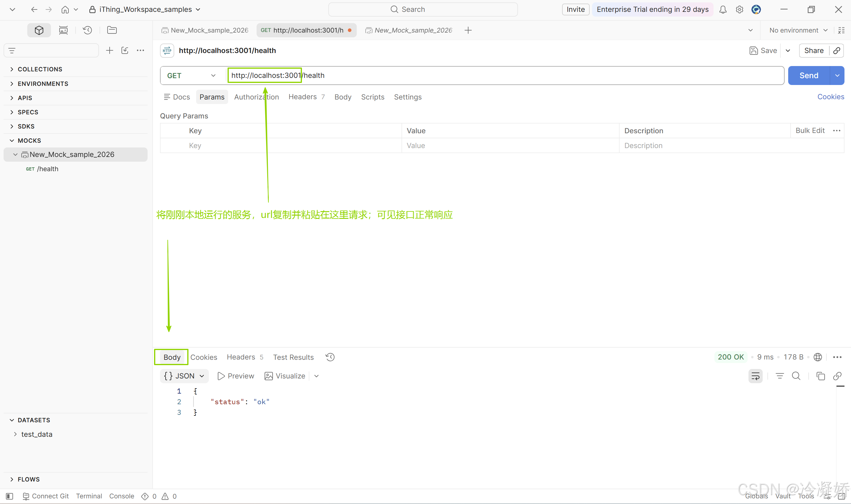Switch to request Body tab
851x504 pixels.
point(343,97)
